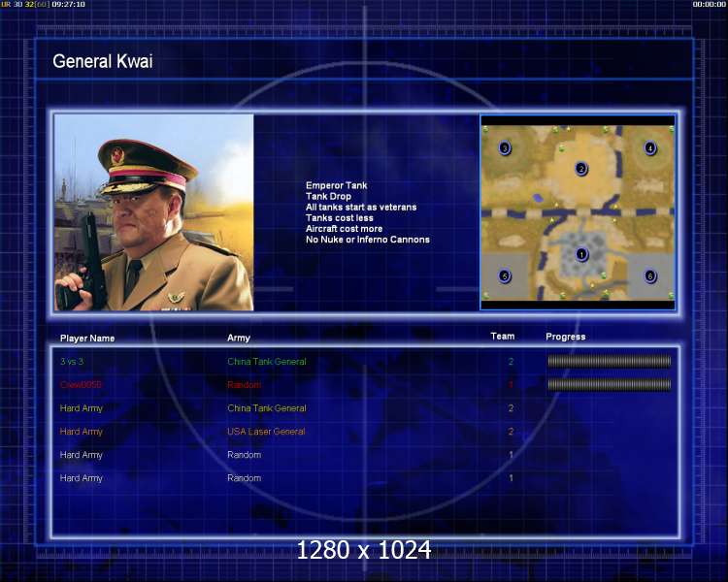The height and width of the screenshot is (582, 728).
Task: Click the map preview thumbnail
Action: pyautogui.click(x=578, y=212)
